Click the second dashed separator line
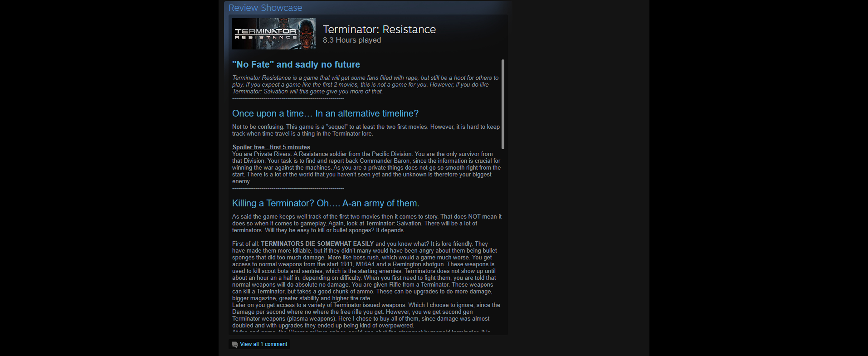This screenshot has height=356, width=868. 288,188
